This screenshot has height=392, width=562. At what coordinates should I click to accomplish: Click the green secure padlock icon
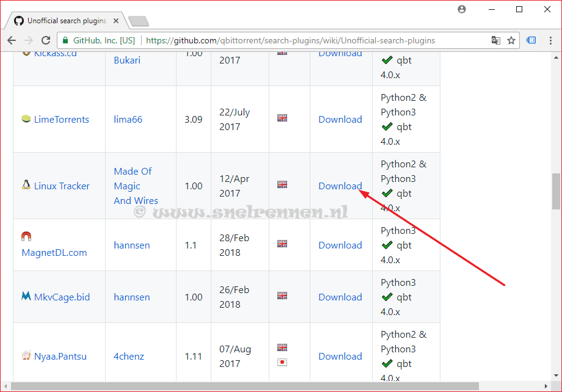[x=65, y=40]
